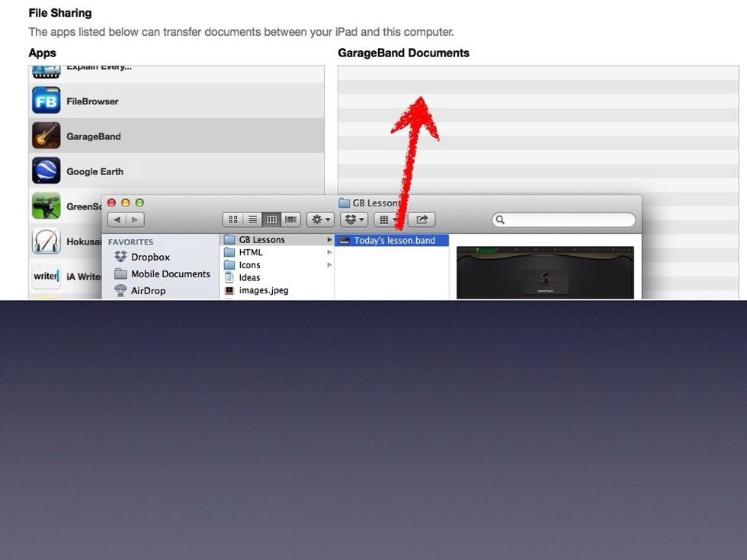Click the Dropbox icon in Favorites

tap(121, 257)
